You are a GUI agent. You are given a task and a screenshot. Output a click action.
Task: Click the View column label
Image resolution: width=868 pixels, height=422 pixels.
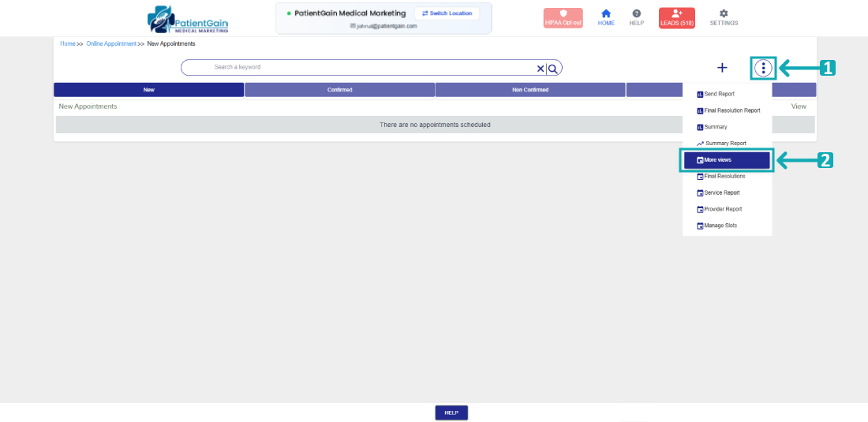[x=799, y=106]
